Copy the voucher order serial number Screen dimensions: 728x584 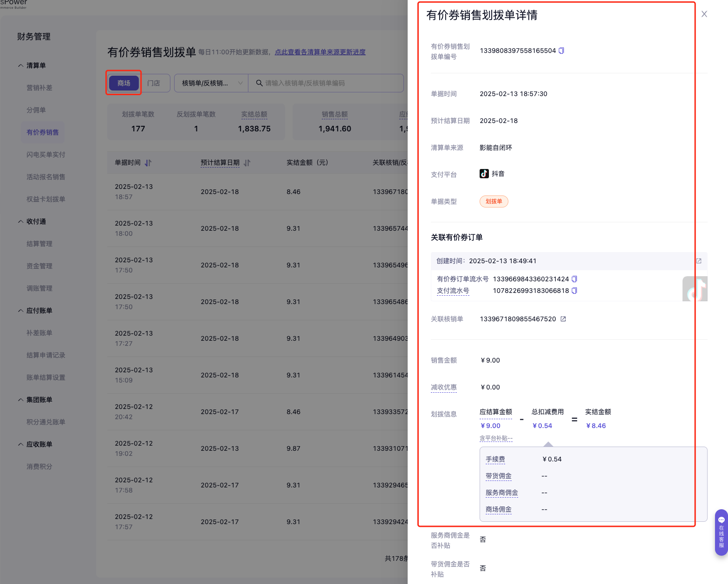(574, 279)
